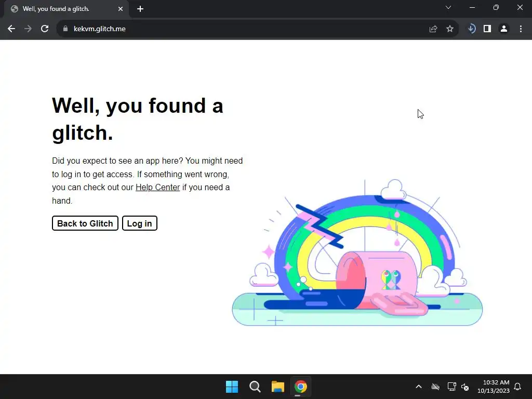Toggle the Chrome side panel icon
The image size is (532, 399).
(x=487, y=29)
